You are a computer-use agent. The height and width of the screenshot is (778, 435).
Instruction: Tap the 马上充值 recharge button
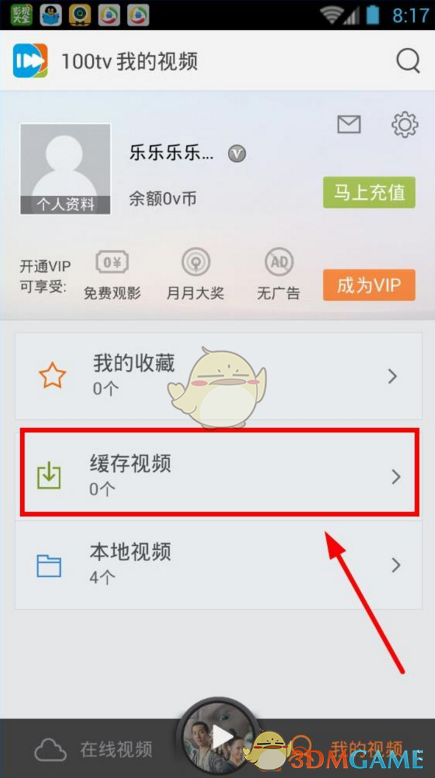tap(369, 192)
